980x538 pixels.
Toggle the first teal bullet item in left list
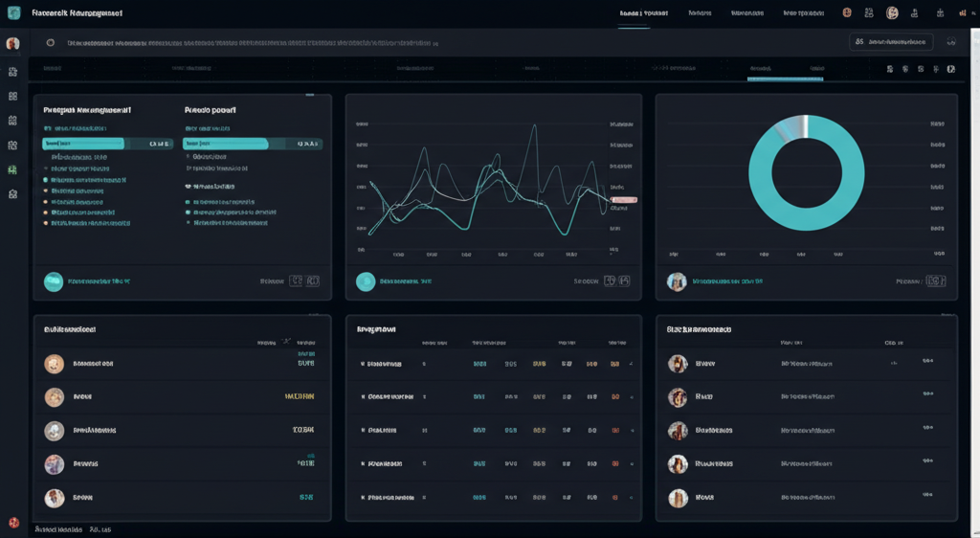click(x=45, y=180)
